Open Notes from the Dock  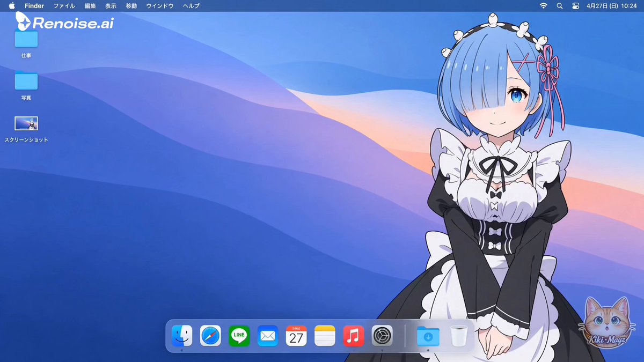(325, 336)
